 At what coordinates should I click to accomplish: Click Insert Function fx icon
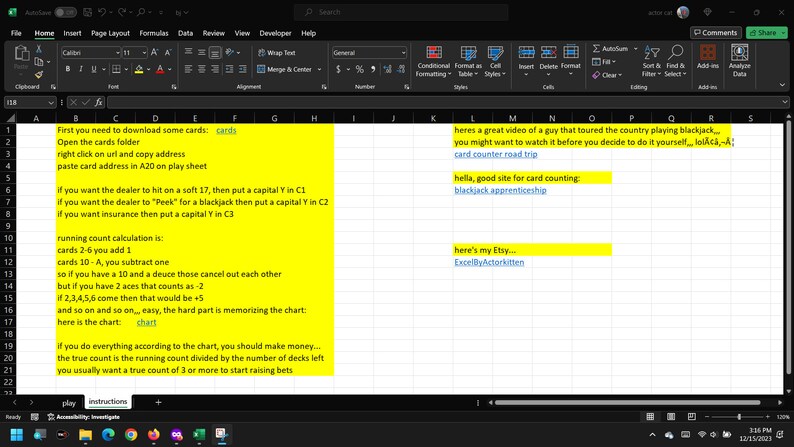tap(99, 102)
